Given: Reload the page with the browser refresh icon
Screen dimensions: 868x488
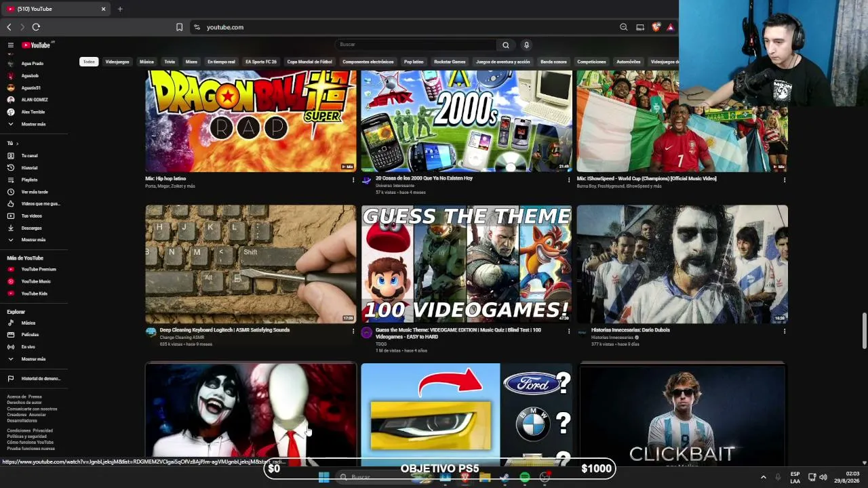Looking at the screenshot, I should (36, 27).
